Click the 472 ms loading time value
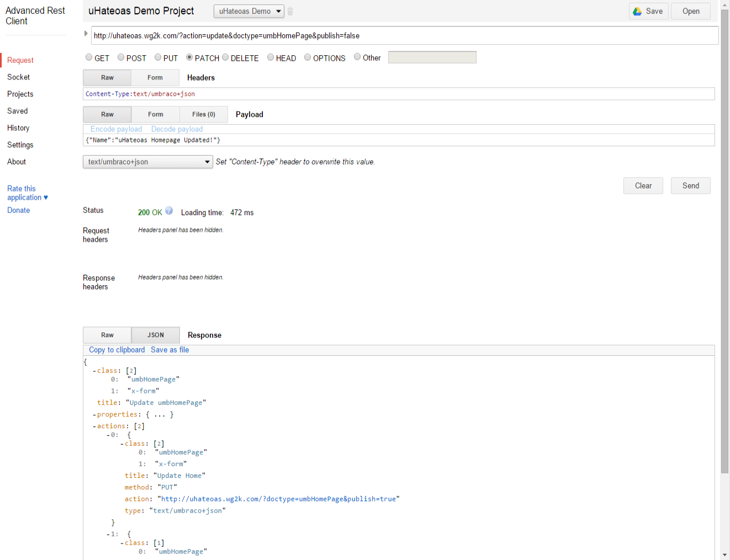This screenshot has height=560, width=730. tap(242, 212)
